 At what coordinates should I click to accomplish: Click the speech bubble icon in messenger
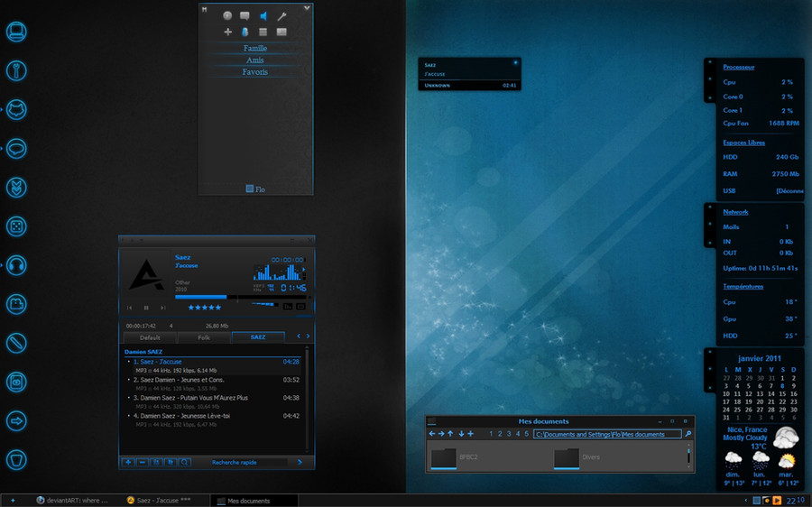click(245, 16)
